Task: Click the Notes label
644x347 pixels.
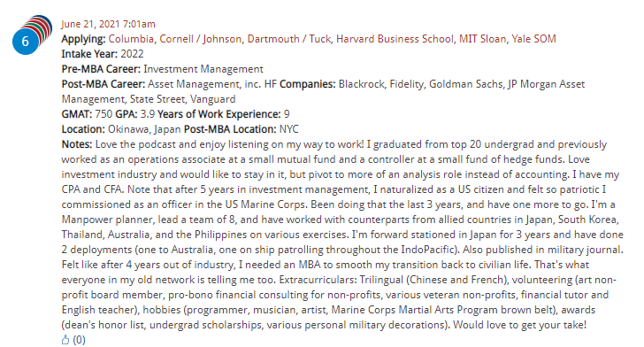Action: point(77,144)
